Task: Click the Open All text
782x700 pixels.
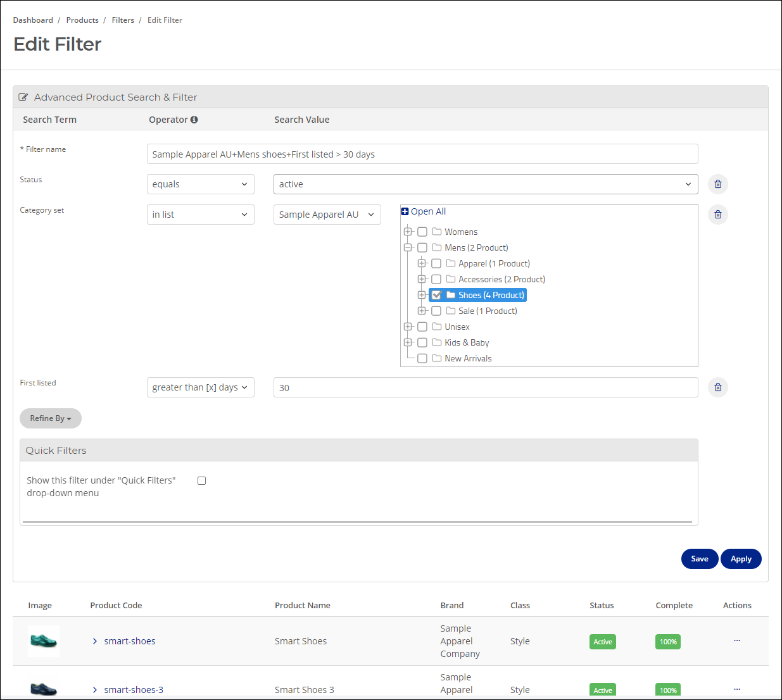Action: [428, 211]
